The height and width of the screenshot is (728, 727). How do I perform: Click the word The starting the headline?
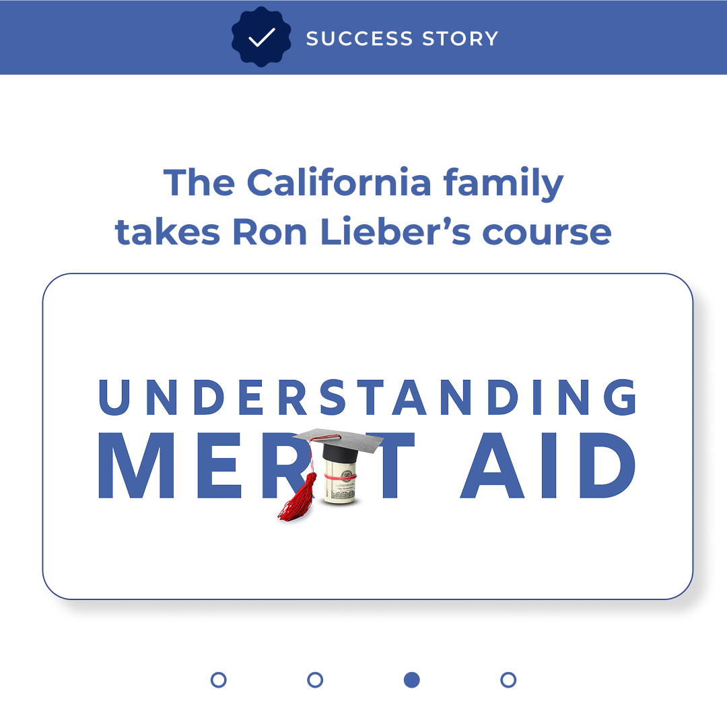[x=199, y=183]
